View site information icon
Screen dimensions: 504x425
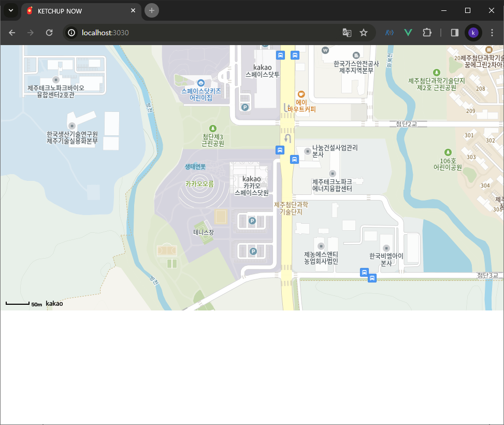click(71, 33)
